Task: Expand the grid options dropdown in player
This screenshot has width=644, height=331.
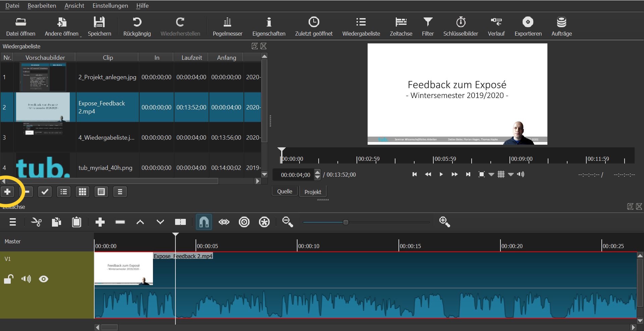Action: coord(511,174)
